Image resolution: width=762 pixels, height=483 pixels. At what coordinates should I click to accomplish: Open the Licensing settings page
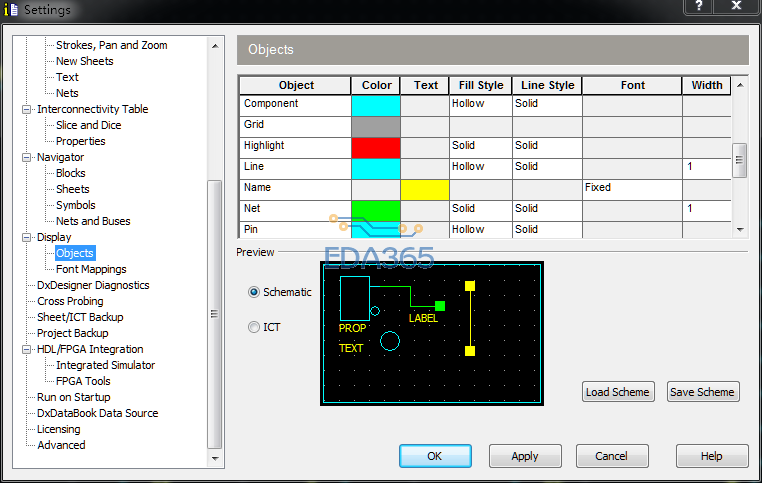point(58,429)
